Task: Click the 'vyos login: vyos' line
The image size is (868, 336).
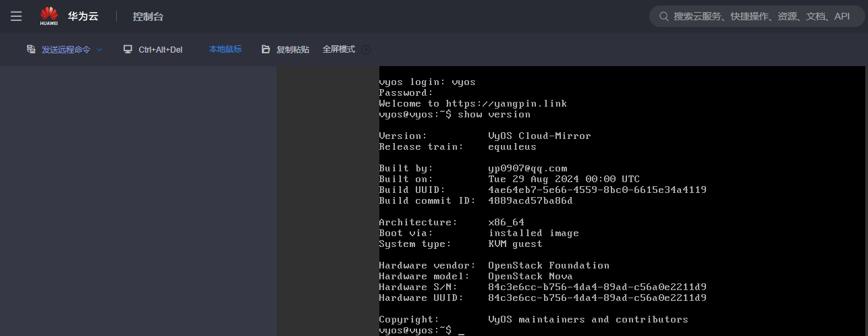Action: click(427, 82)
